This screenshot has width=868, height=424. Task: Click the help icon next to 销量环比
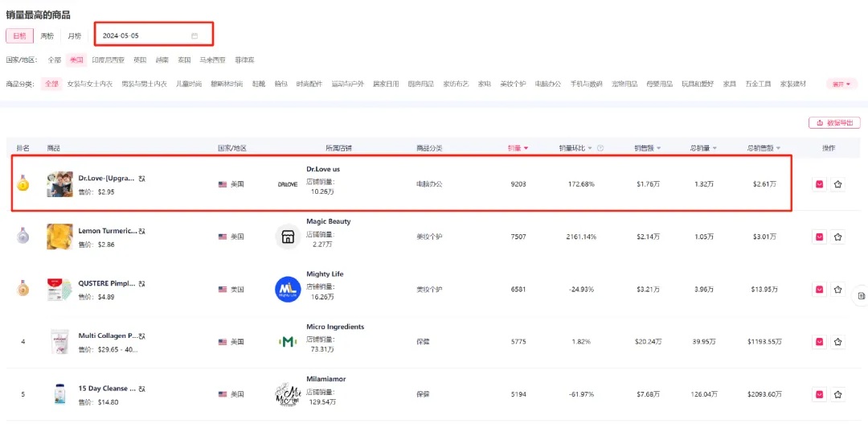coord(600,148)
